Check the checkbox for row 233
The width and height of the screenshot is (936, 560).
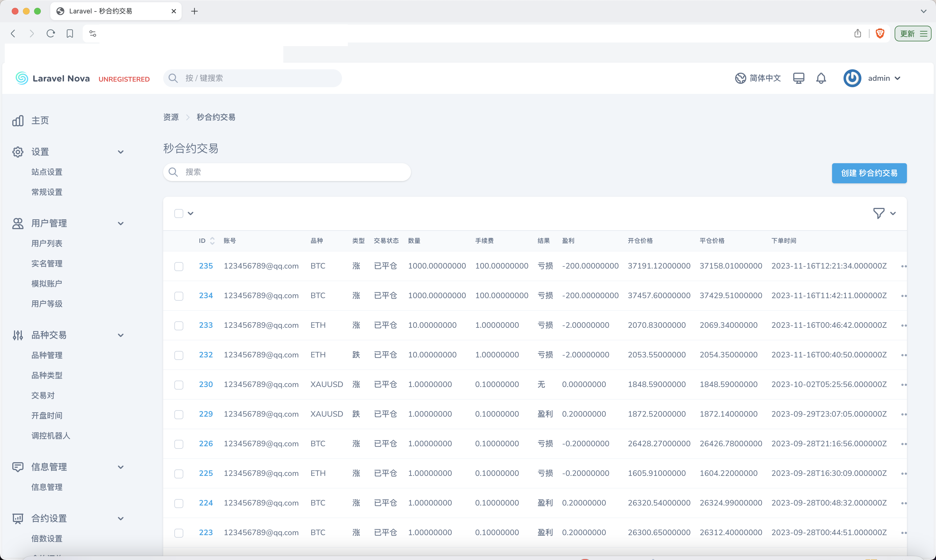[x=179, y=326]
